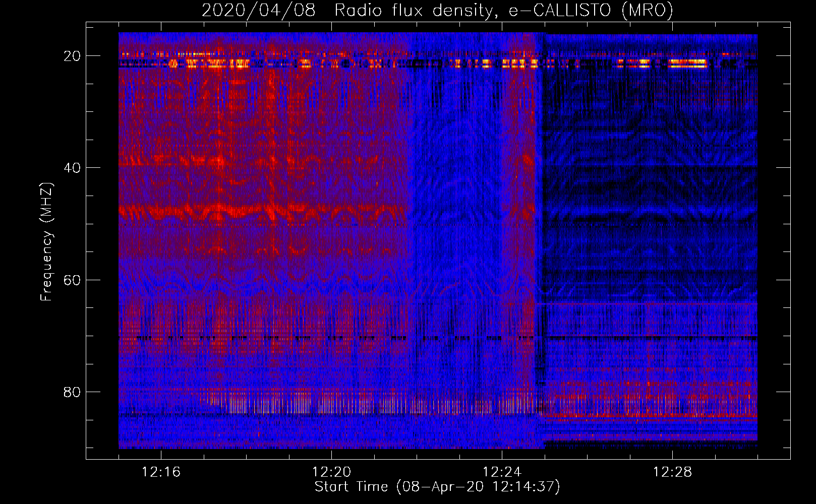Click the 'Frequency (MHZ)' y-axis label
The image size is (816, 504).
pos(46,242)
